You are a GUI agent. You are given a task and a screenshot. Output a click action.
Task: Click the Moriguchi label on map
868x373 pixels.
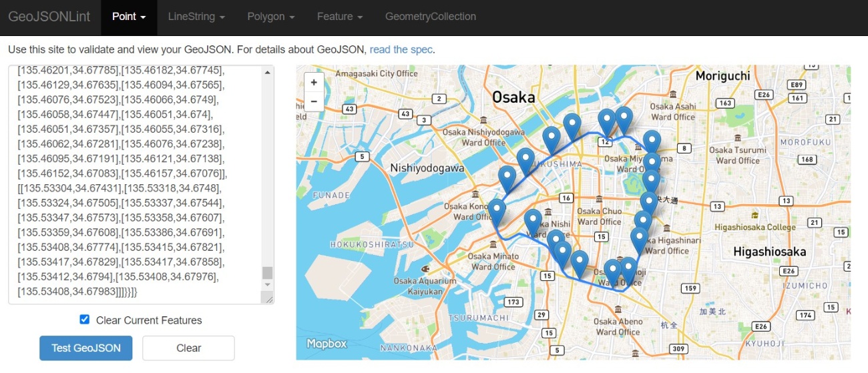point(722,76)
